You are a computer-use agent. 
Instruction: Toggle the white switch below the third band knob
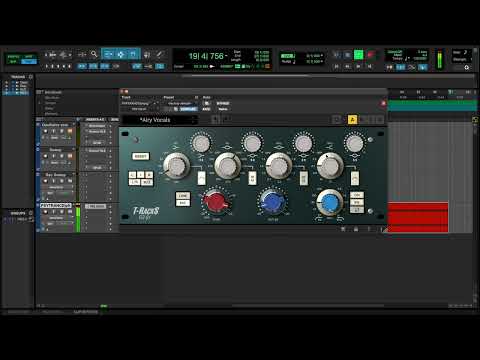[x=304, y=178]
